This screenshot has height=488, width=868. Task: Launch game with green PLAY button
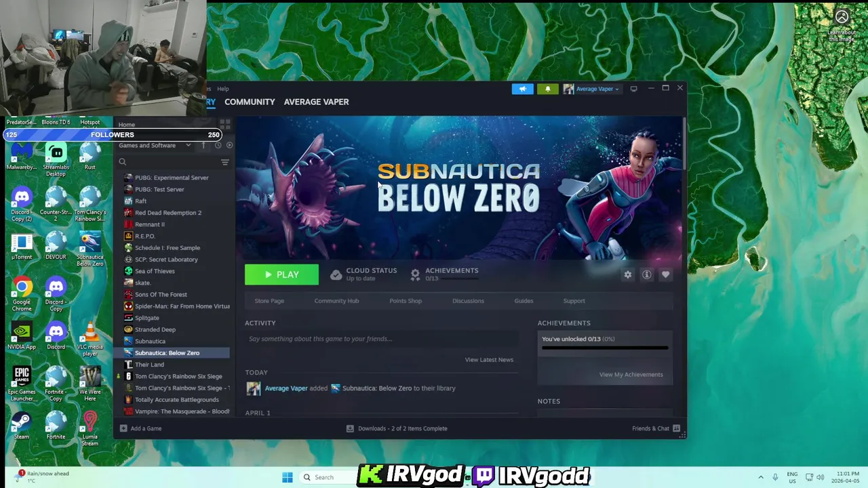point(281,274)
